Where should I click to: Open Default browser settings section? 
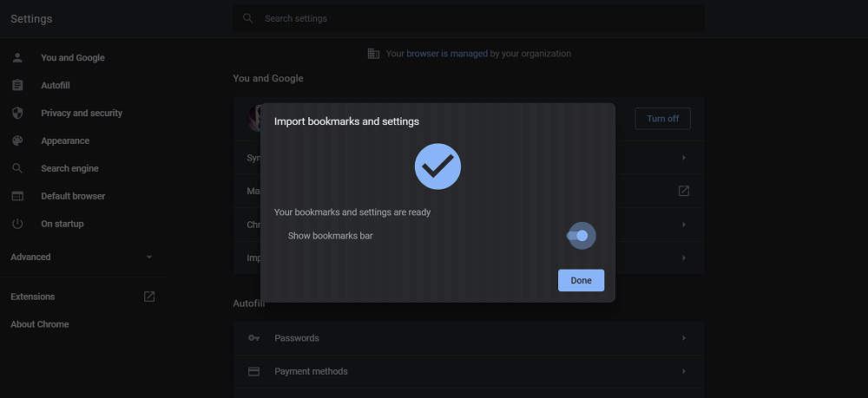[73, 196]
